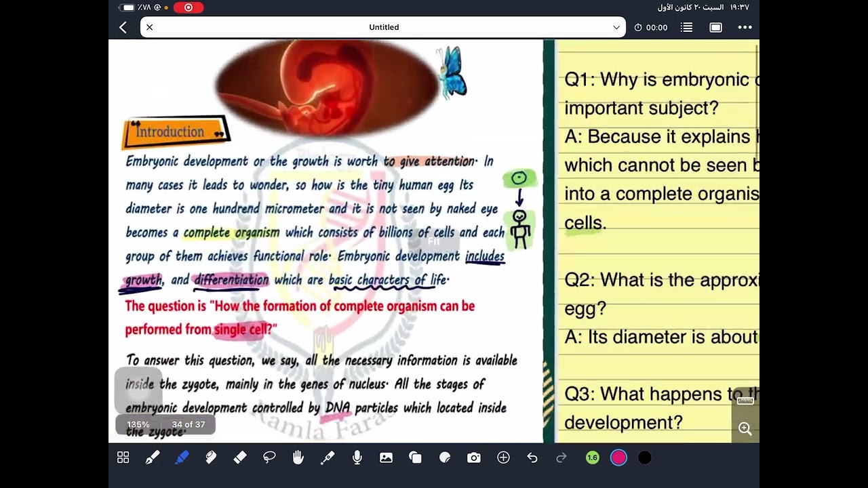Undo the last action
The width and height of the screenshot is (868, 488).
pyautogui.click(x=532, y=458)
